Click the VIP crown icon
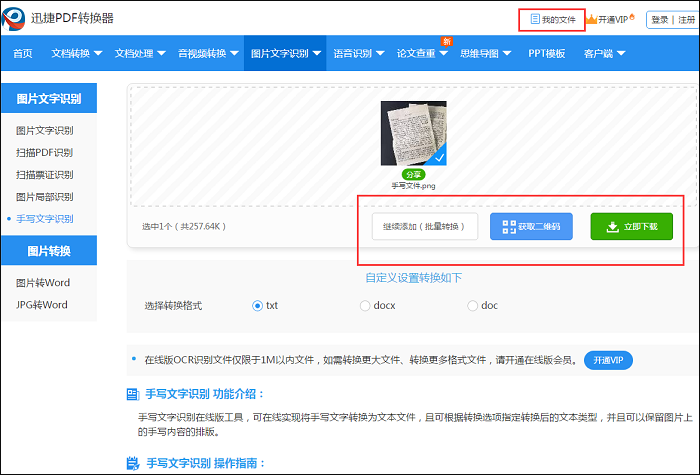 click(592, 19)
